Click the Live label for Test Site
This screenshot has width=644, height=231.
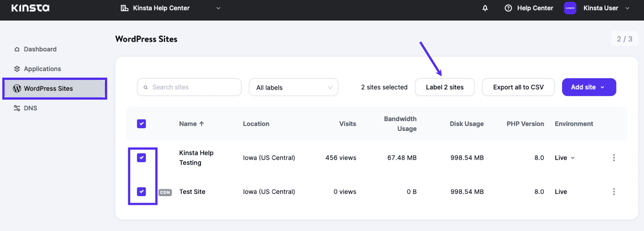coord(561,192)
